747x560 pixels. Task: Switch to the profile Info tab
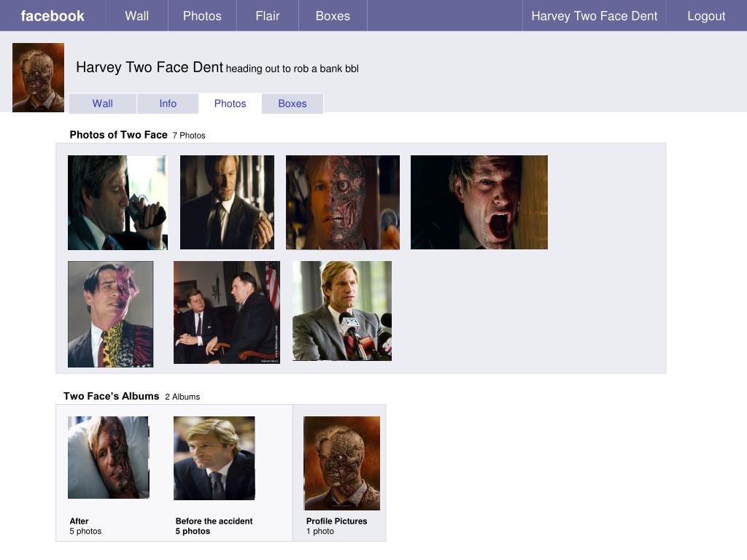pyautogui.click(x=168, y=104)
